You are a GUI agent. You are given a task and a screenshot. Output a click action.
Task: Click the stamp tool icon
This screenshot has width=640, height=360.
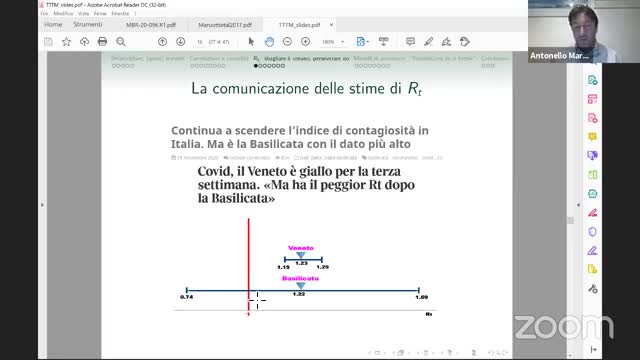(x=464, y=42)
